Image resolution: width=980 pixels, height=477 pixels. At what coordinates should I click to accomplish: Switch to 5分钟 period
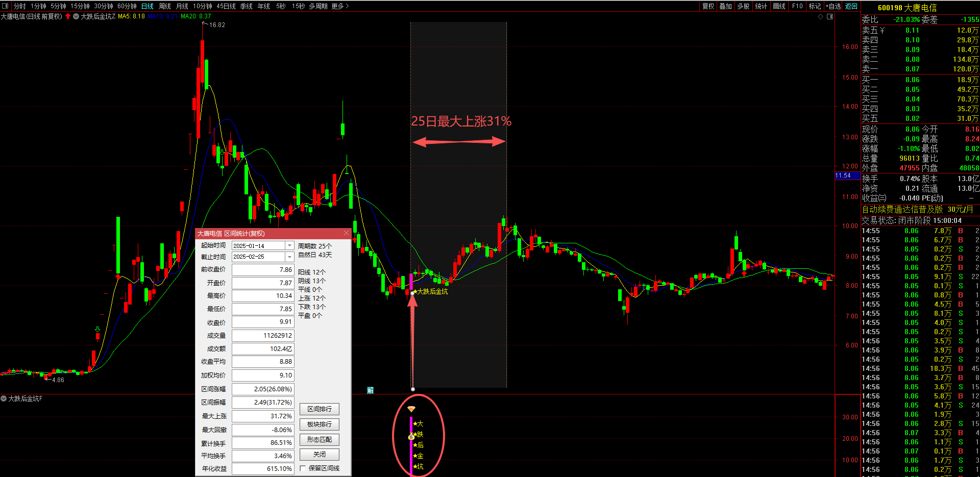58,6
